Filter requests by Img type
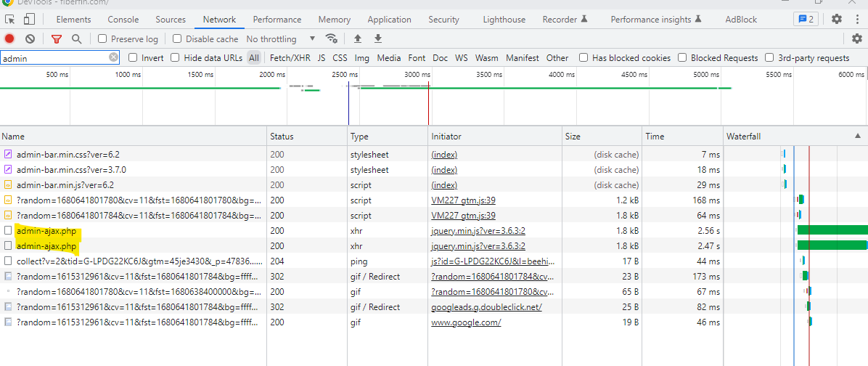The width and height of the screenshot is (868, 366). (x=362, y=57)
